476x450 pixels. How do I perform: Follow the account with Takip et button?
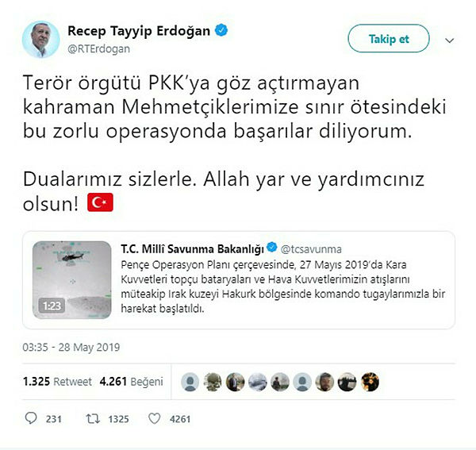click(389, 39)
